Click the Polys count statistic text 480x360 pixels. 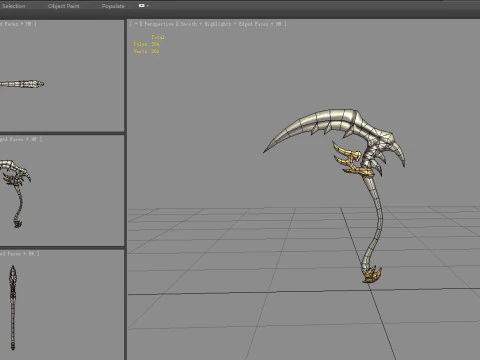click(x=147, y=44)
